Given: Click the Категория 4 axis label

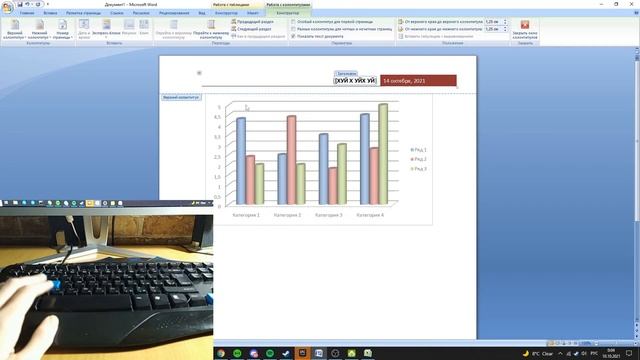Looking at the screenshot, I should tap(370, 215).
